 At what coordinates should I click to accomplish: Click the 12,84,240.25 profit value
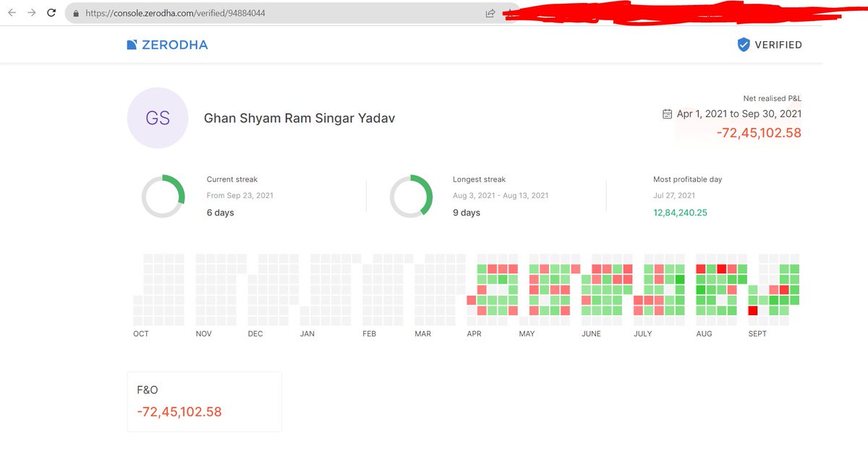[x=680, y=213]
